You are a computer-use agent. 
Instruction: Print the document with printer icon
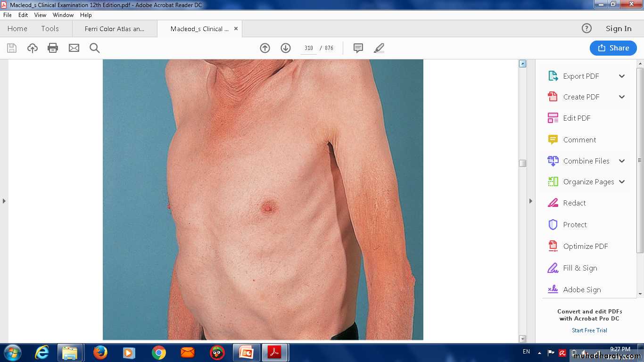[x=53, y=48]
